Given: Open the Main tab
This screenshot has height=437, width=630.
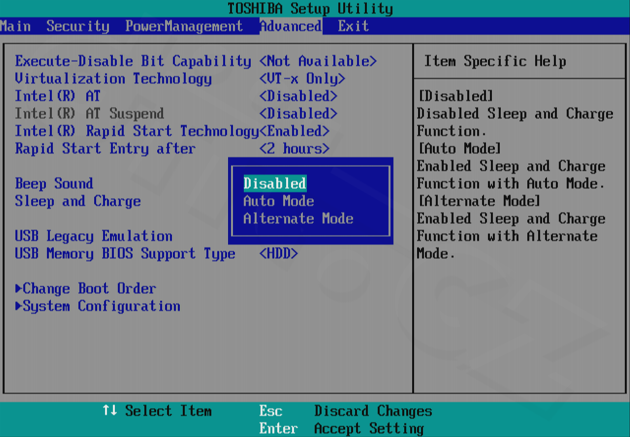Looking at the screenshot, I should (x=15, y=26).
